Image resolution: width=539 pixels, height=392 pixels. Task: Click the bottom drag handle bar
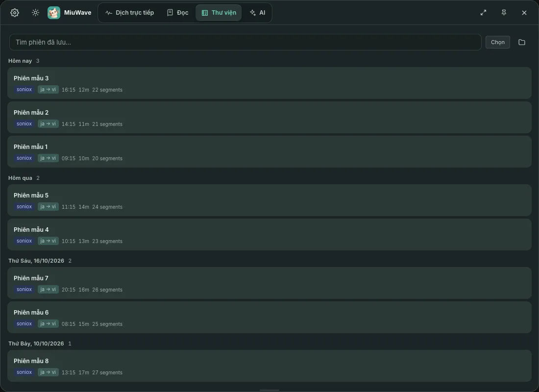coord(269,390)
